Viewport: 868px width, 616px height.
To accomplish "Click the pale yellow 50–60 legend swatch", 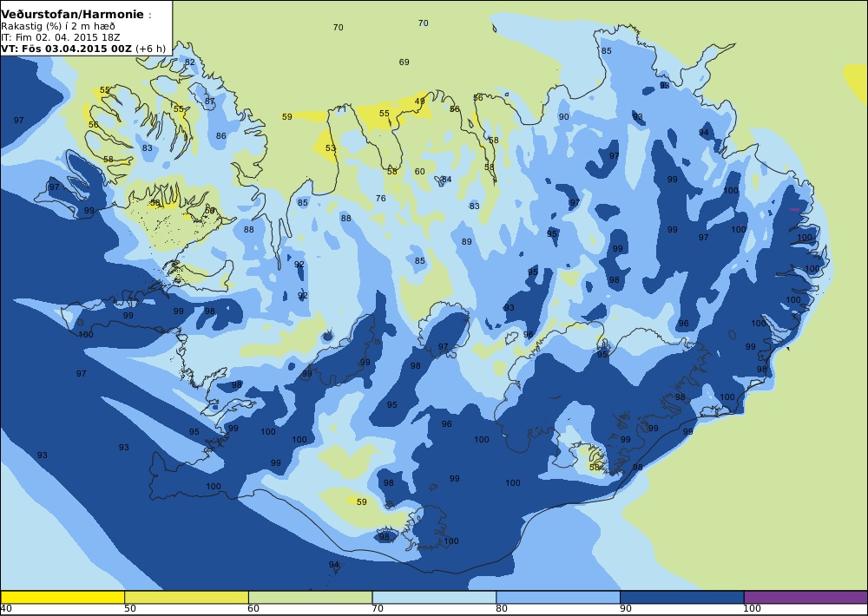I will click(x=187, y=597).
